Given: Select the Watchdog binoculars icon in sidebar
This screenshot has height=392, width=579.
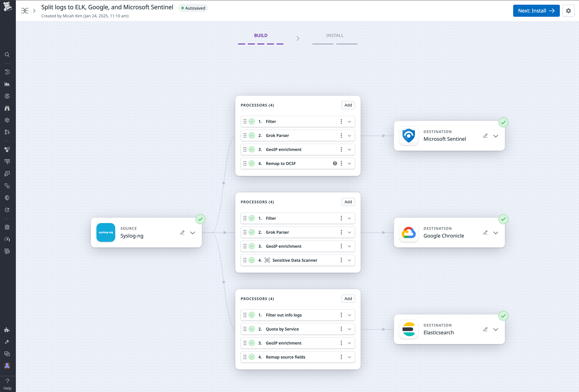Looking at the screenshot, I should 7,108.
